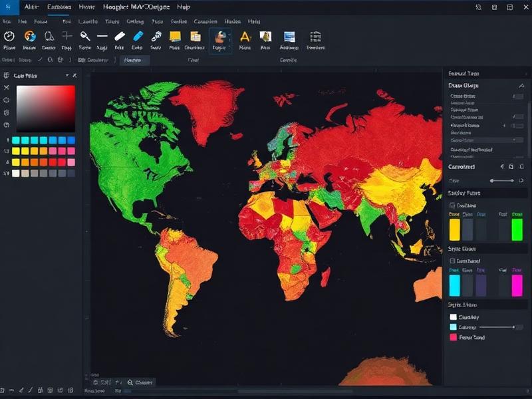Screen dimensions: 532x399
Task: Click the clock-shaped first ribbon tool icon
Action: pos(9,37)
